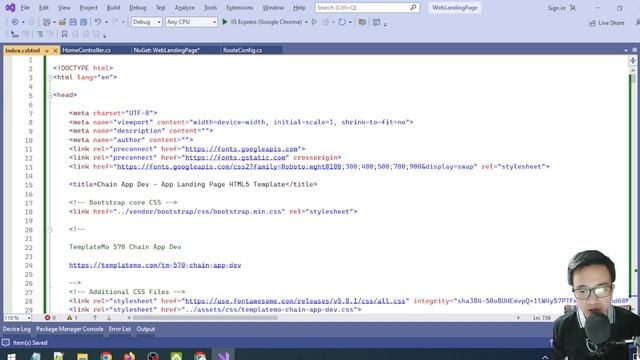Click the horizontal scrollbar thumb in editor
The height and width of the screenshot is (360, 640).
(205, 318)
